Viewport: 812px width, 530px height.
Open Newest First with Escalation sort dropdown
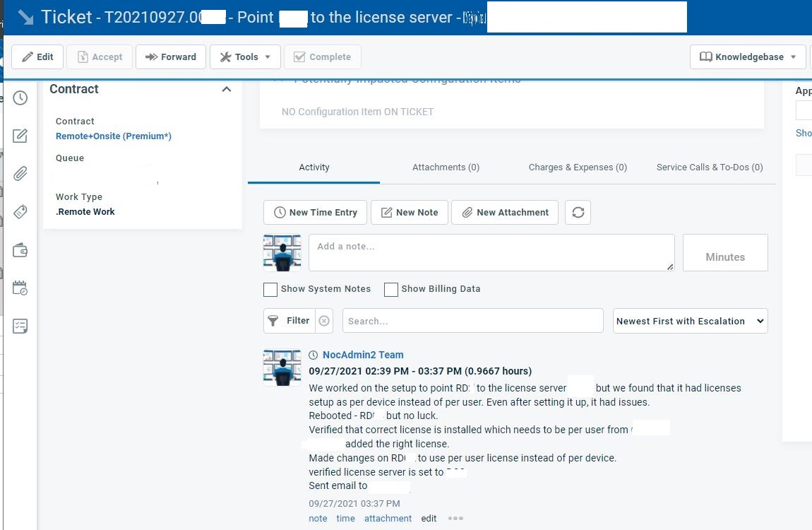tap(690, 321)
